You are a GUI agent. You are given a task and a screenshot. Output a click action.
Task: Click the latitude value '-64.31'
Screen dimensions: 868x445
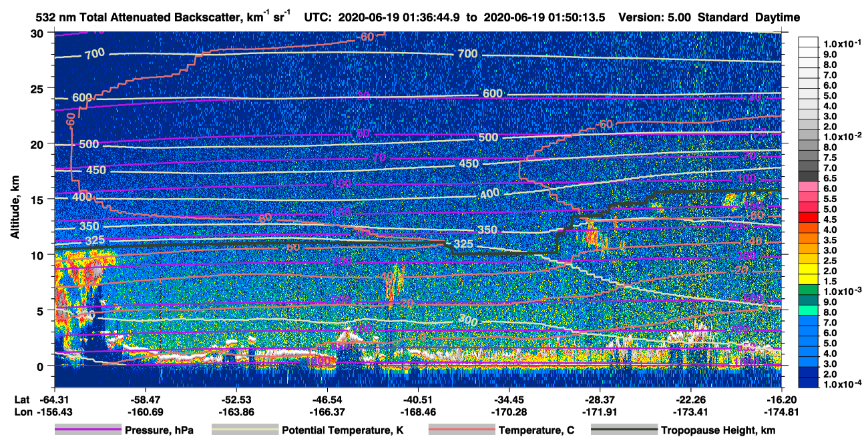pyautogui.click(x=54, y=399)
